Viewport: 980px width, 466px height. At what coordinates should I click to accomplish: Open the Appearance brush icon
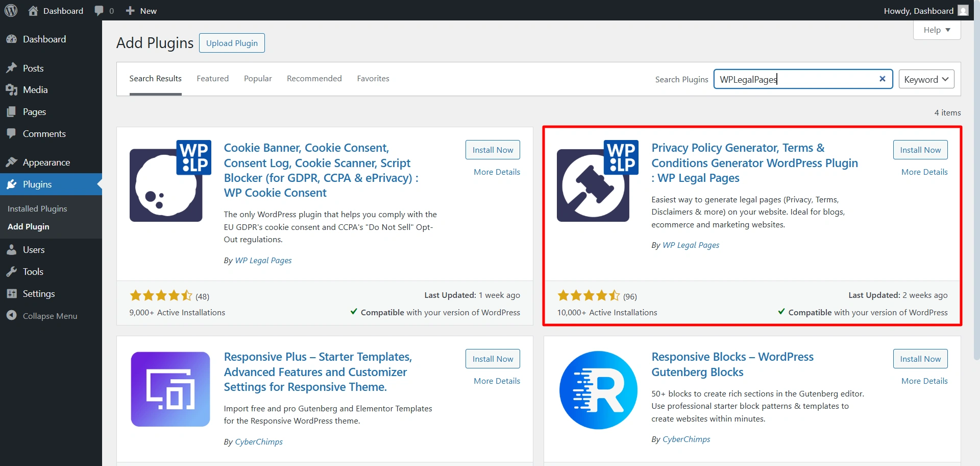pos(12,162)
